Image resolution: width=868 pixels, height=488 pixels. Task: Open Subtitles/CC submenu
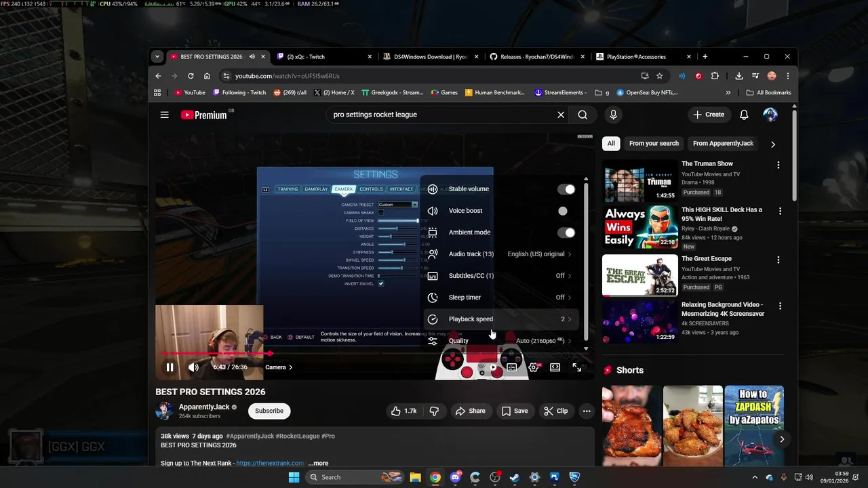(500, 276)
